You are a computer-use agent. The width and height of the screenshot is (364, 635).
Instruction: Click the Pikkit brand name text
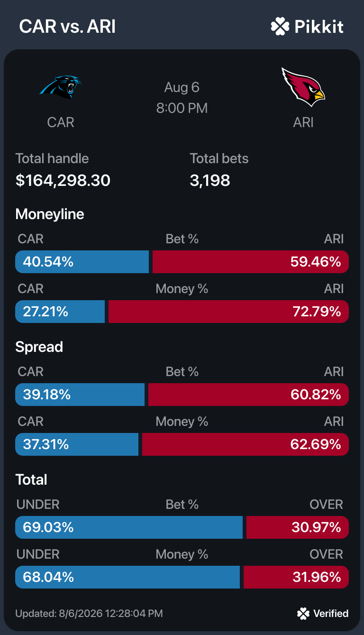pos(319,27)
